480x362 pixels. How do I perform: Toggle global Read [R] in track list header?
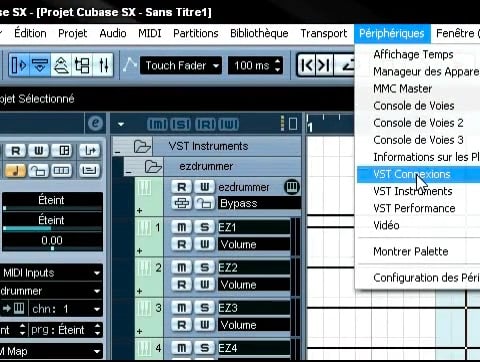pyautogui.click(x=205, y=125)
